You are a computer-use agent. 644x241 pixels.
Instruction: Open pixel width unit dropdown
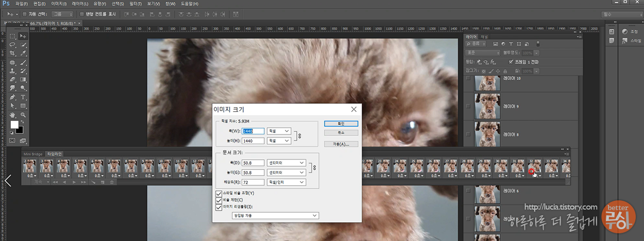pos(279,131)
